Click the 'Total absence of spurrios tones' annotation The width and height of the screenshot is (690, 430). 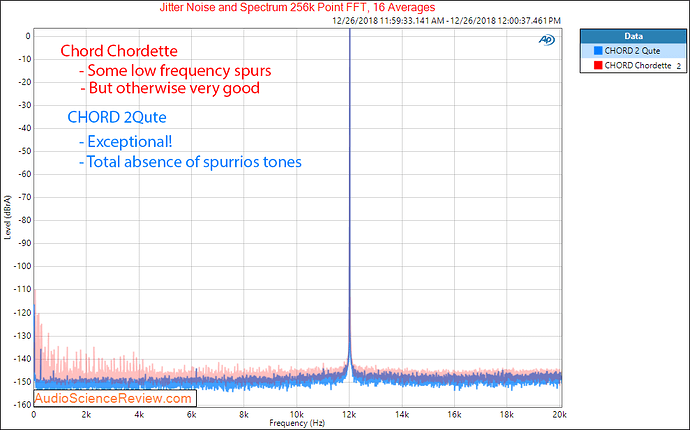(191, 162)
